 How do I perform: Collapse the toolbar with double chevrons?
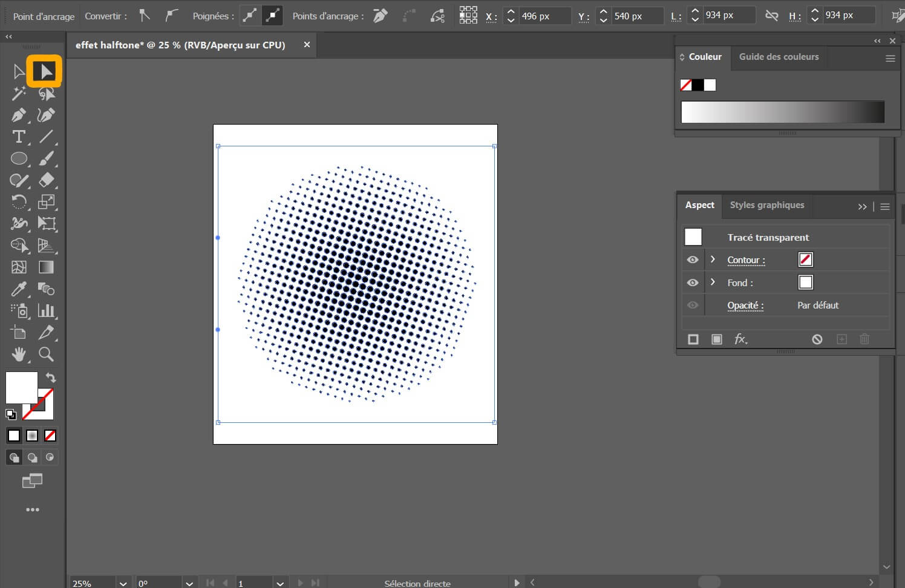[8, 37]
